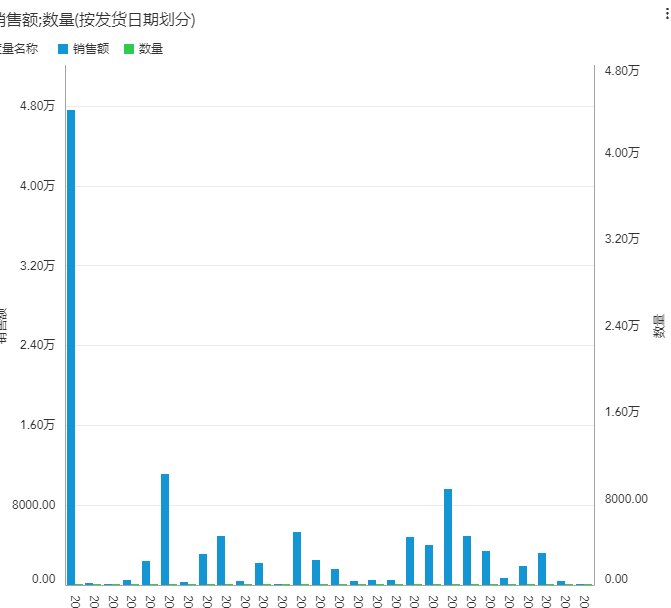This screenshot has height=608, width=671.
Task: Click the blue 销售额 legend color swatch
Action: 63,49
